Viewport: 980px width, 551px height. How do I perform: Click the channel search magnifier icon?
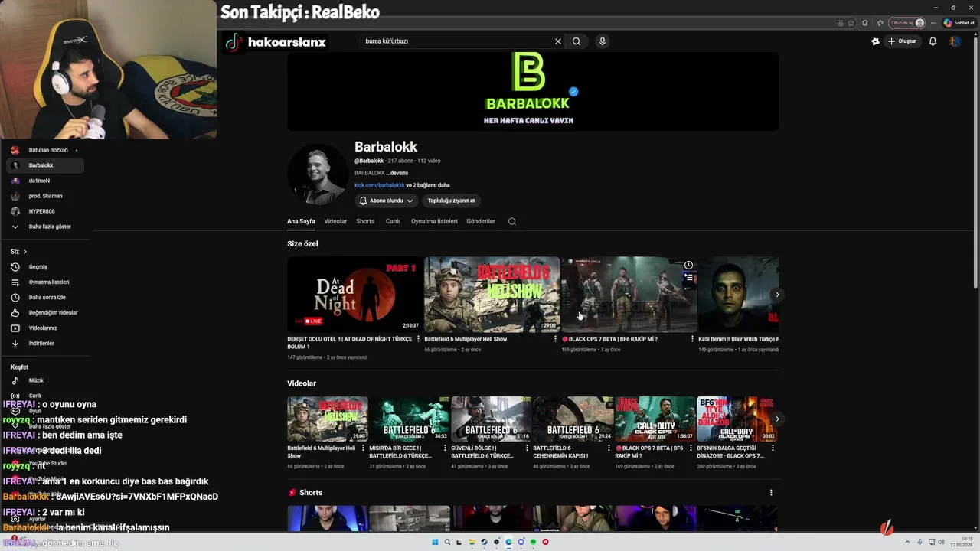tap(512, 221)
